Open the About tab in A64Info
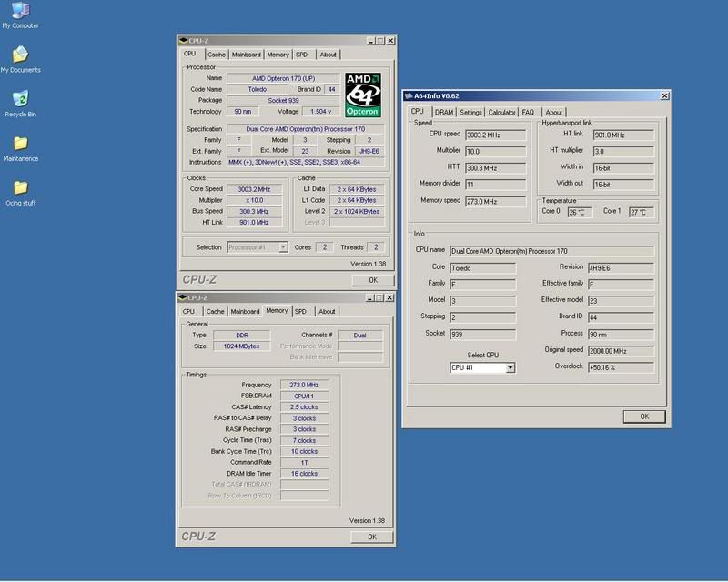The width and height of the screenshot is (728, 582). 553,113
